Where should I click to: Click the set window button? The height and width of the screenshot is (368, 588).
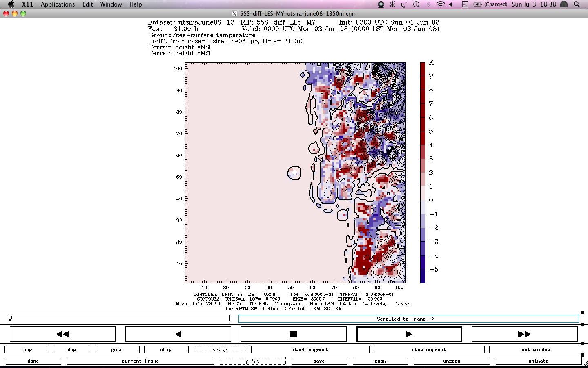[535, 350]
